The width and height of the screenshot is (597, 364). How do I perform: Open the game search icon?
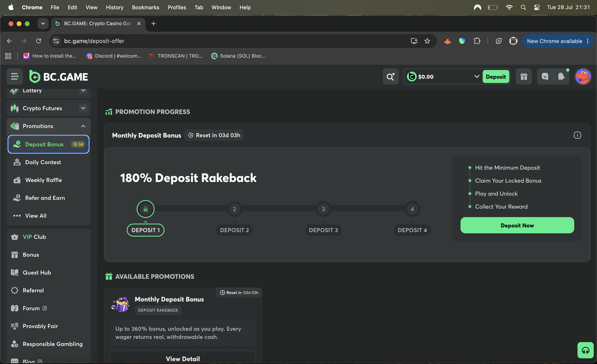(x=391, y=77)
